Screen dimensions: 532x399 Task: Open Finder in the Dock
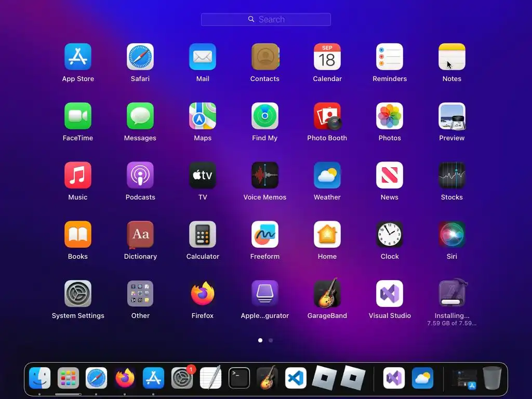point(39,378)
